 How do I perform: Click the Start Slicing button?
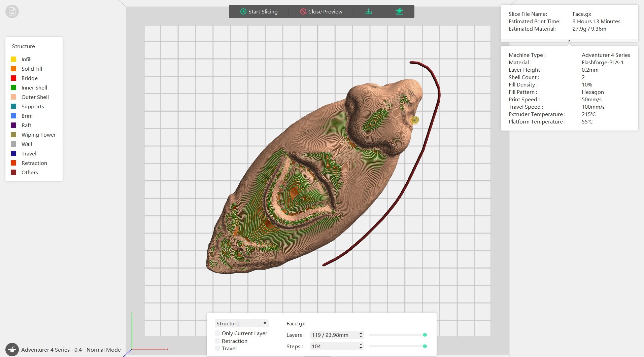259,11
